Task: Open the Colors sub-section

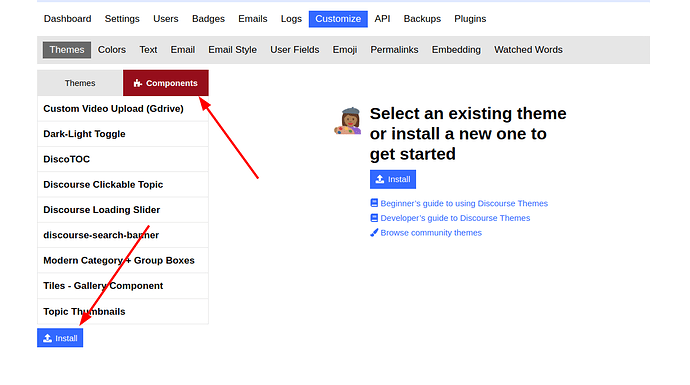Action: click(112, 50)
